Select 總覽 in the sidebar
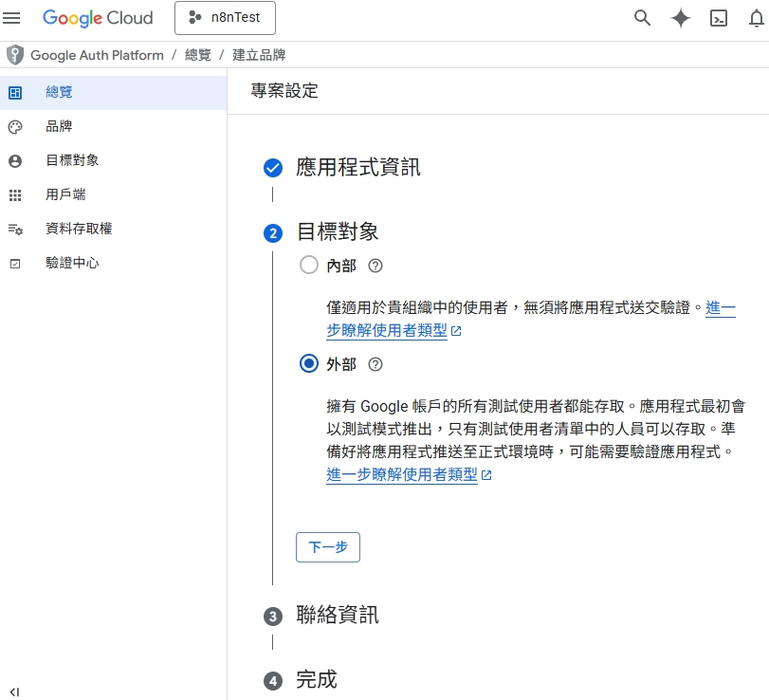The image size is (769, 700). pos(113,92)
